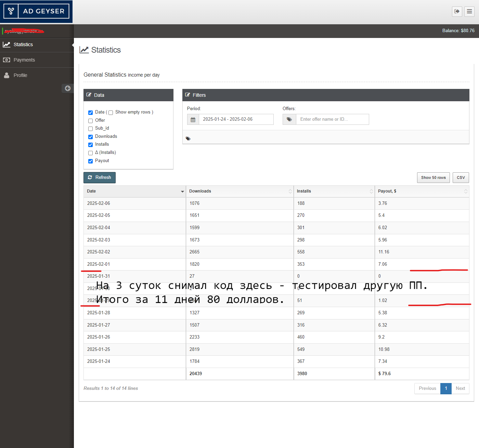
Task: Click the offer name or ID input
Action: 332,119
